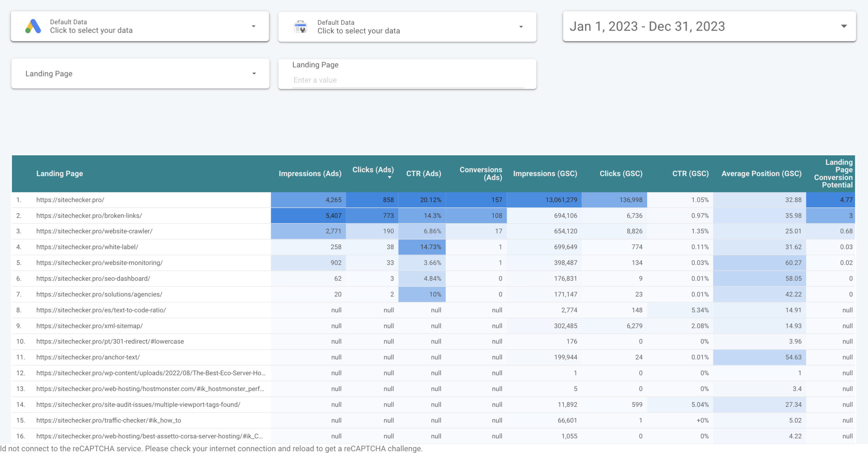Sort by CTR (Ads) column header
Image resolution: width=868 pixels, height=453 pixels.
[424, 173]
